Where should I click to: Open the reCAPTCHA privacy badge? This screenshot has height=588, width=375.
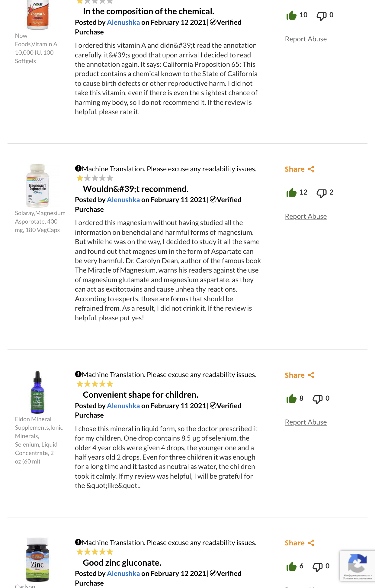click(x=357, y=566)
